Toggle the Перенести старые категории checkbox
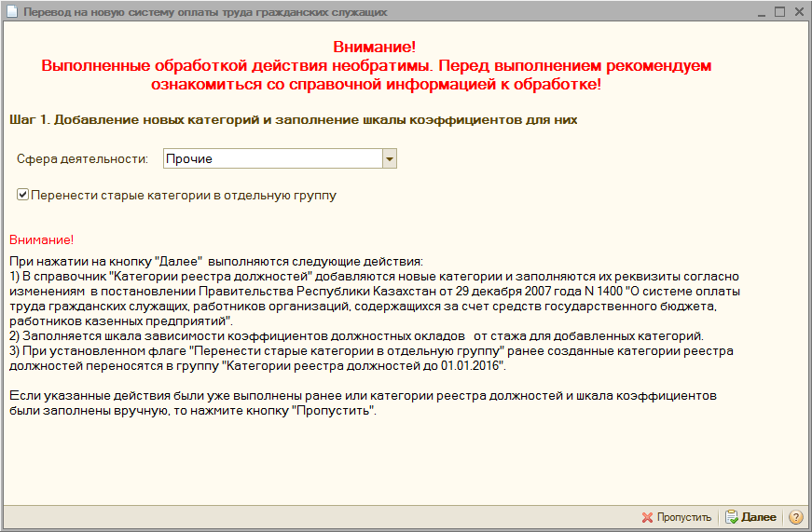Viewport: 812px width, 532px height. (22, 196)
